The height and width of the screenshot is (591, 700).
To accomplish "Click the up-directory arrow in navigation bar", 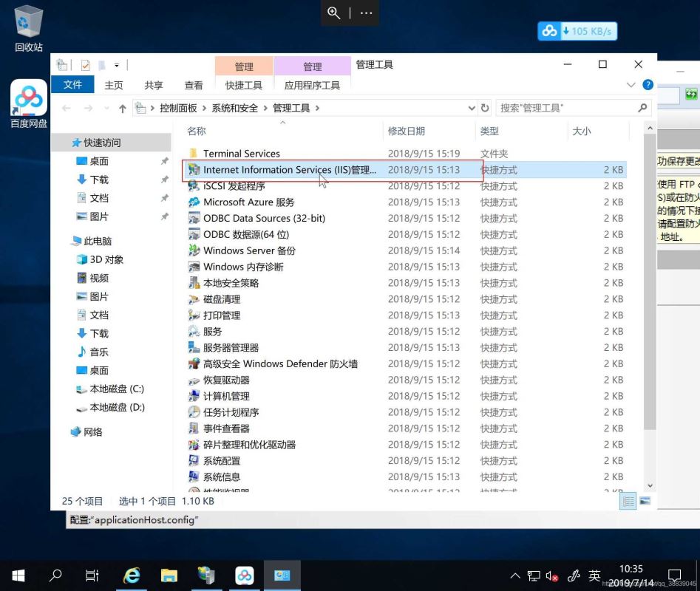I will (x=123, y=109).
